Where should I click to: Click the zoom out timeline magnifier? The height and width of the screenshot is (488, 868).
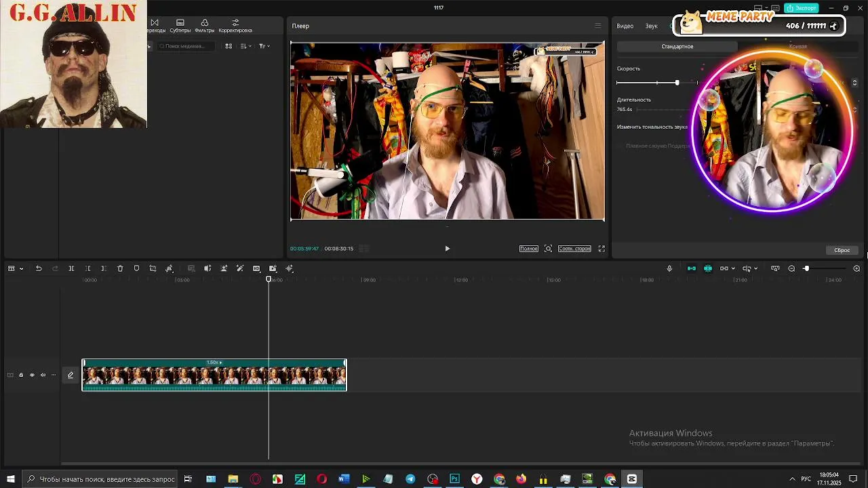tap(791, 268)
